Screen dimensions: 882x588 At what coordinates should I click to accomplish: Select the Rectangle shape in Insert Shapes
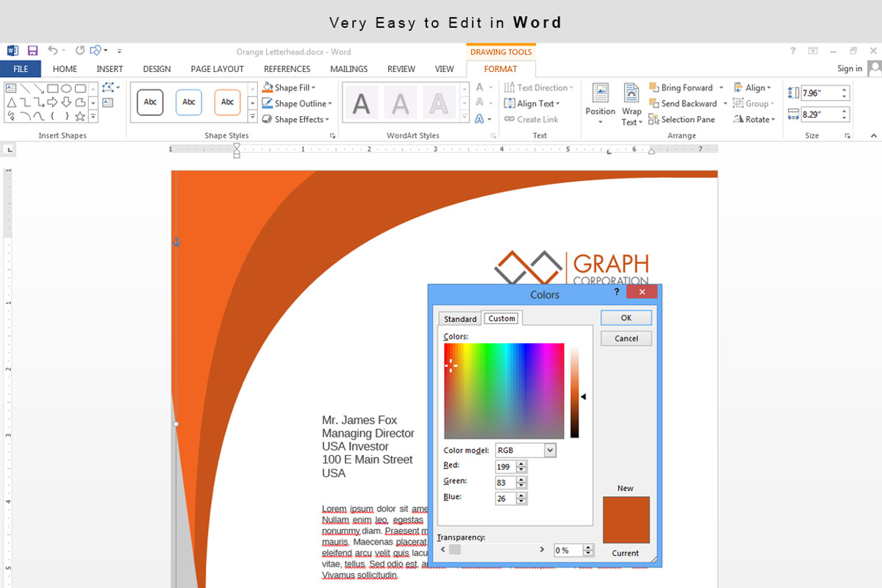coord(52,88)
